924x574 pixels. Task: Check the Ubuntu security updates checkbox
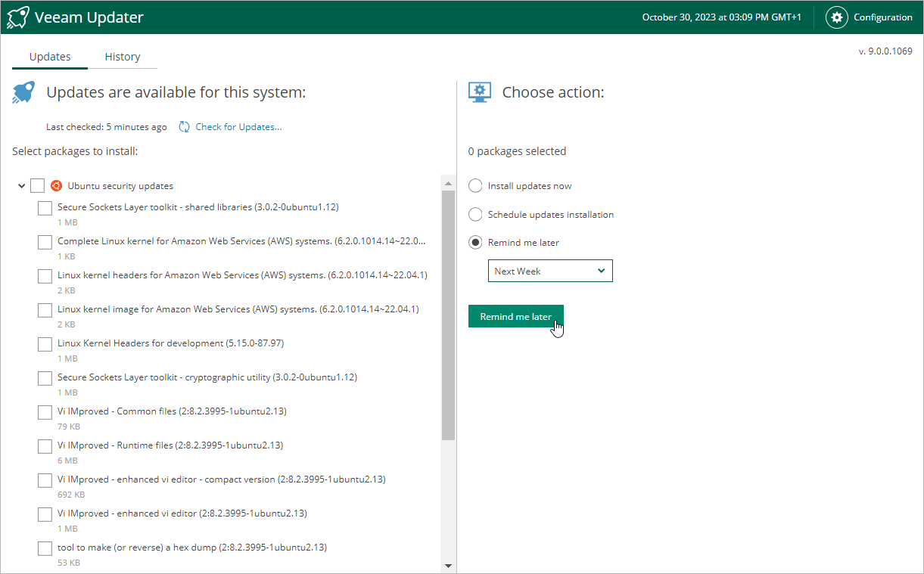[x=38, y=186]
